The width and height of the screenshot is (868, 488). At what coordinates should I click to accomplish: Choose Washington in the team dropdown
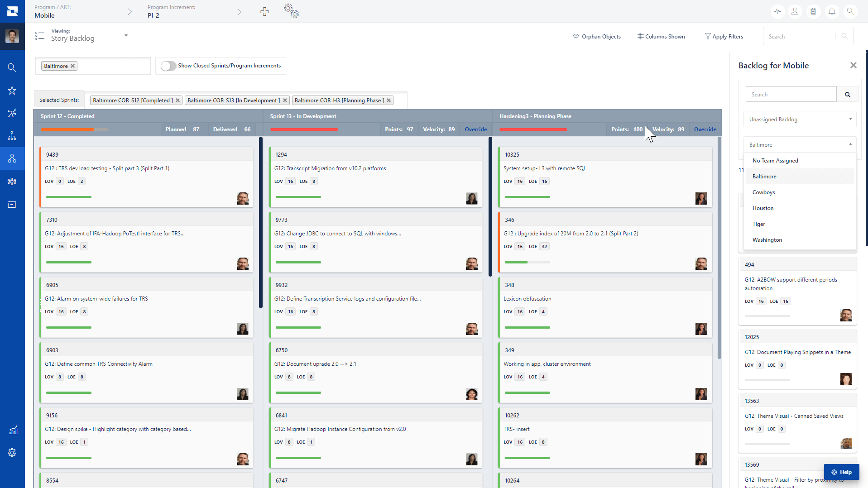767,239
